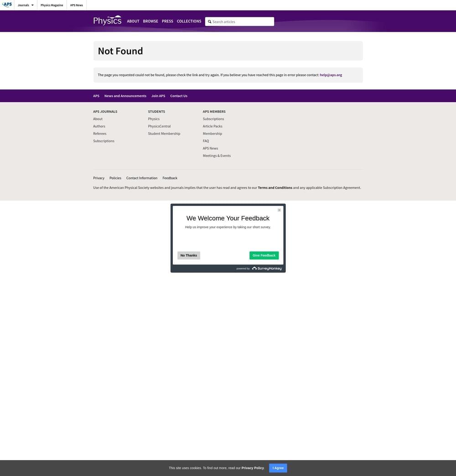Click the SurveyMonkey logo
456x476 pixels.
click(x=267, y=269)
